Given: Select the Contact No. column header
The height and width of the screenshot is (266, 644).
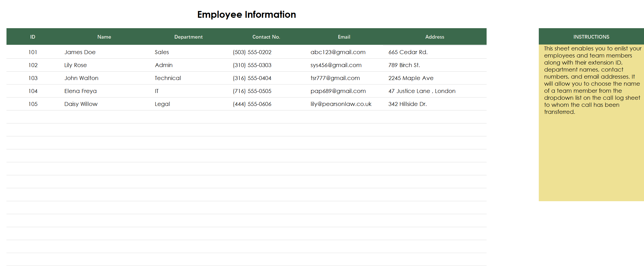Looking at the screenshot, I should [x=266, y=37].
